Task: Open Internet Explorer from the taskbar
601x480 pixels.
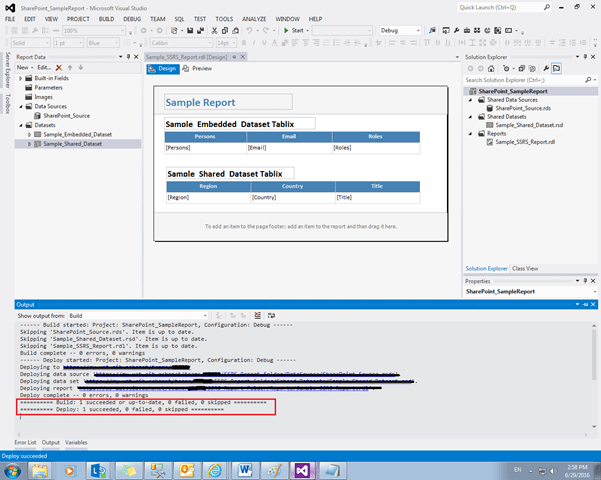Action: pos(215,470)
